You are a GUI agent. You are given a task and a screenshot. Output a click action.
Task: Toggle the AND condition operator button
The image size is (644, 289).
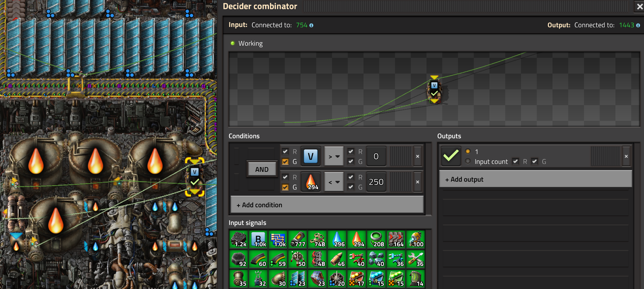[262, 169]
